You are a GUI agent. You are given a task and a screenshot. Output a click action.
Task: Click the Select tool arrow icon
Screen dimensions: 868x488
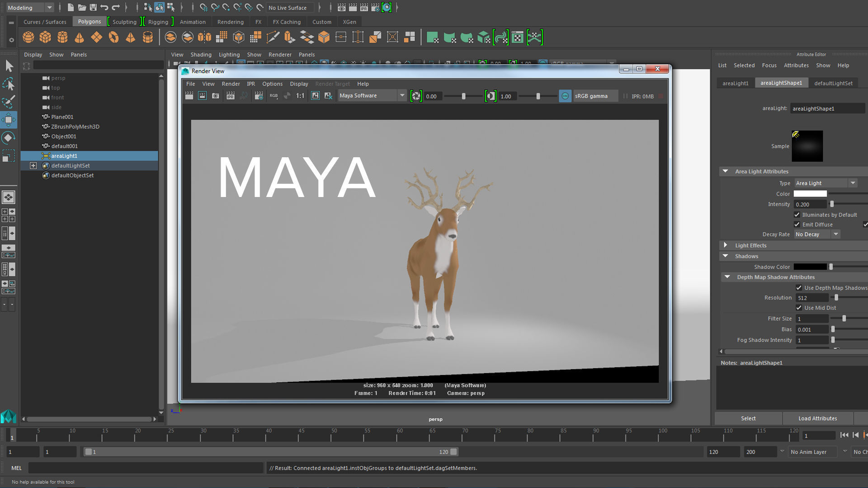pos(9,66)
